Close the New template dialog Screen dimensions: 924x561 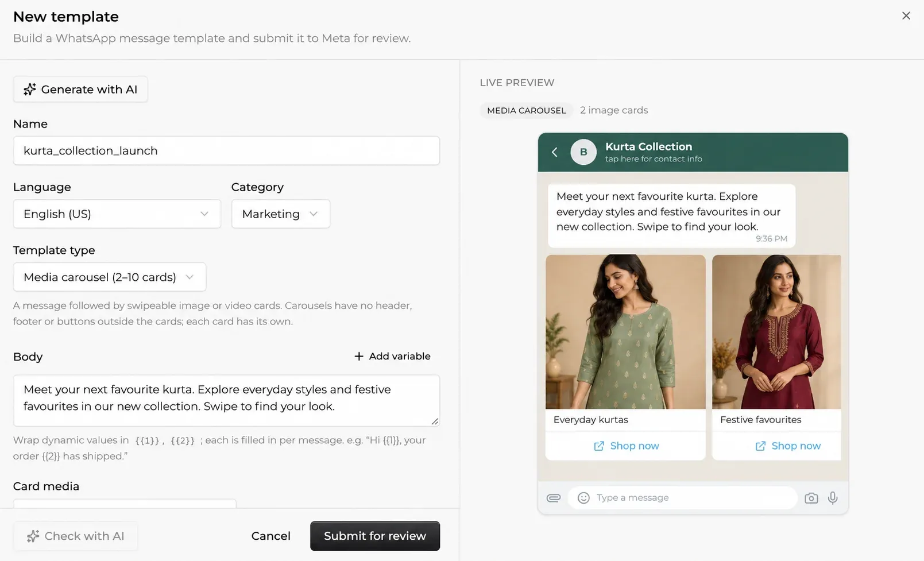coord(906,16)
